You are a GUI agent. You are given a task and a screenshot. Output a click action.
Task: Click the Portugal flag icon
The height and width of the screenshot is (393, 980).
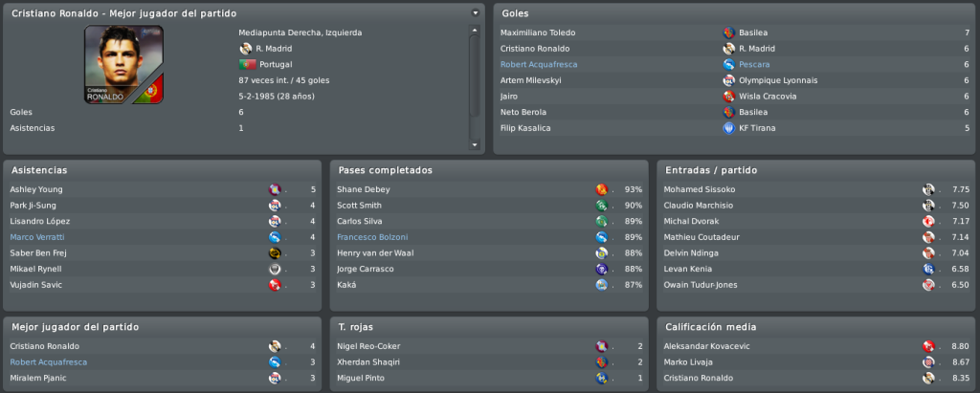248,64
